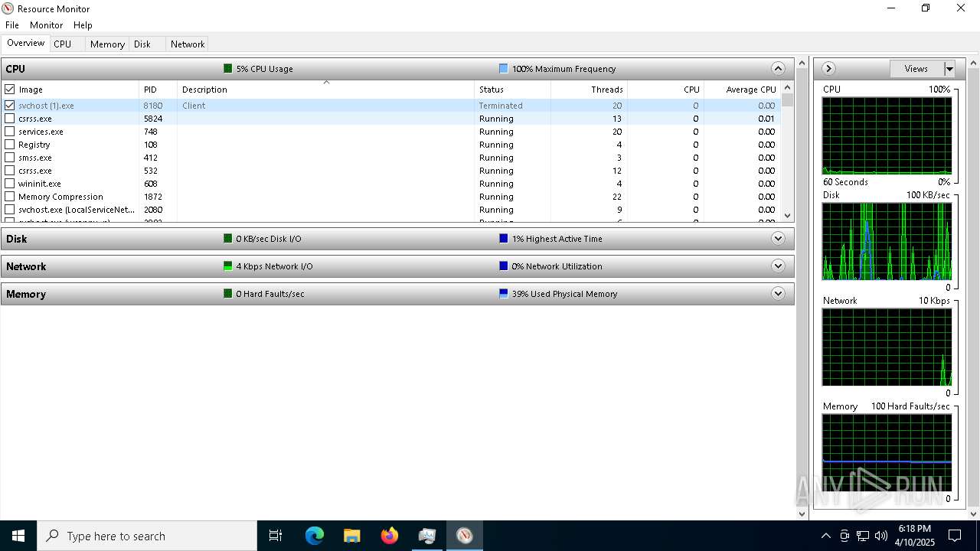Check the csrss.exe PID 532 checkbox

click(10, 171)
